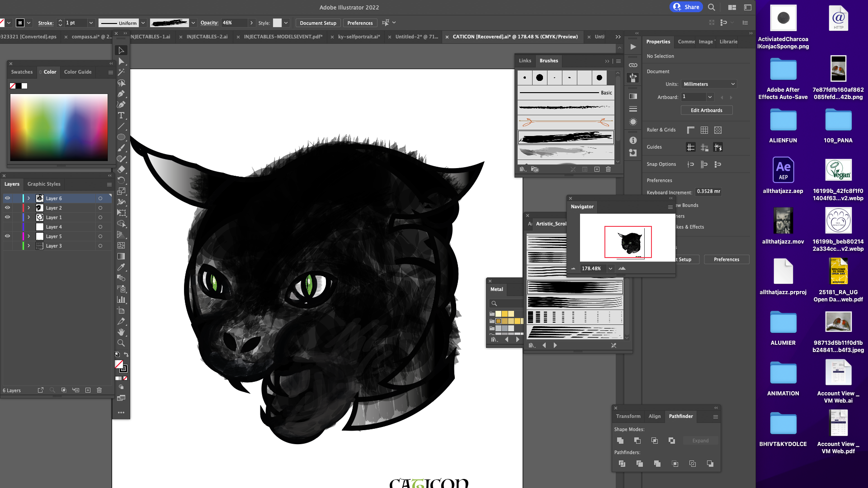868x488 pixels.
Task: Switch to the Align tab
Action: pos(654,416)
